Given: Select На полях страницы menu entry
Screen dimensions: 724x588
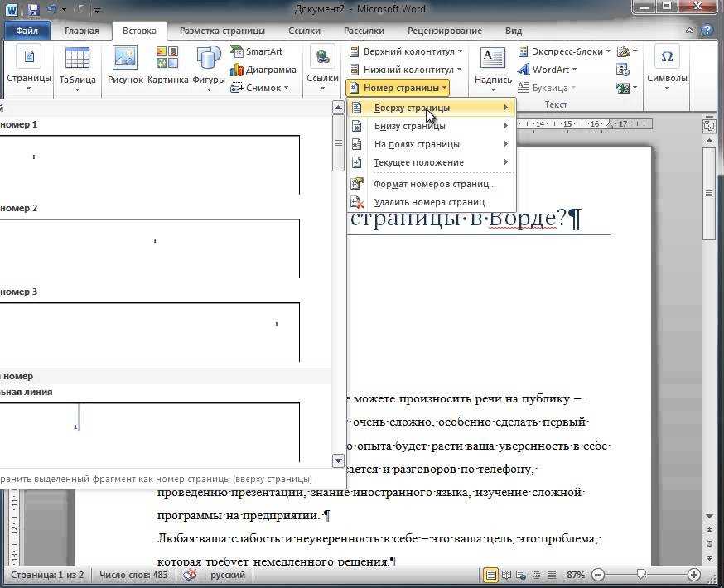Looking at the screenshot, I should coord(432,144).
